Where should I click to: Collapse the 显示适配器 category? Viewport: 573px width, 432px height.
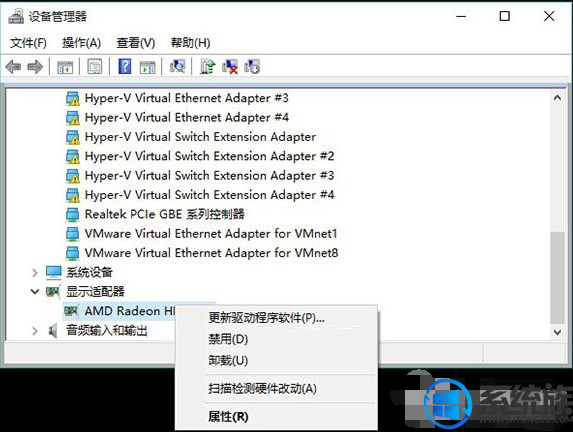35,292
